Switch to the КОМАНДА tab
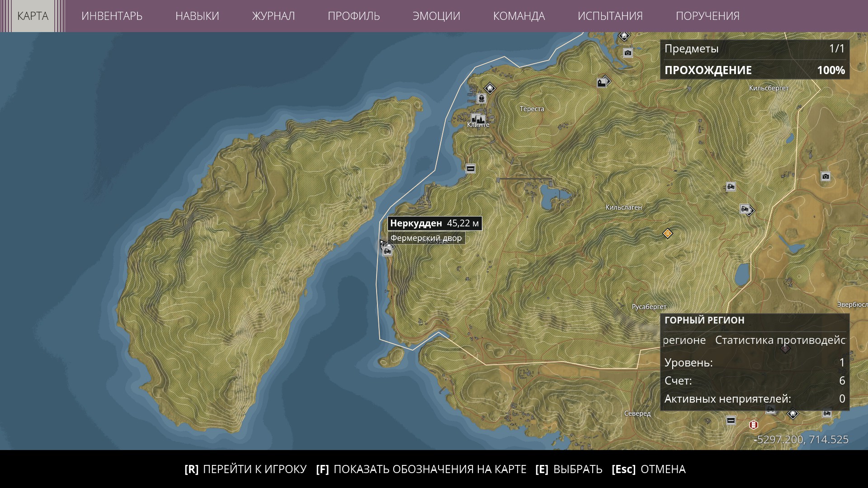 (519, 16)
